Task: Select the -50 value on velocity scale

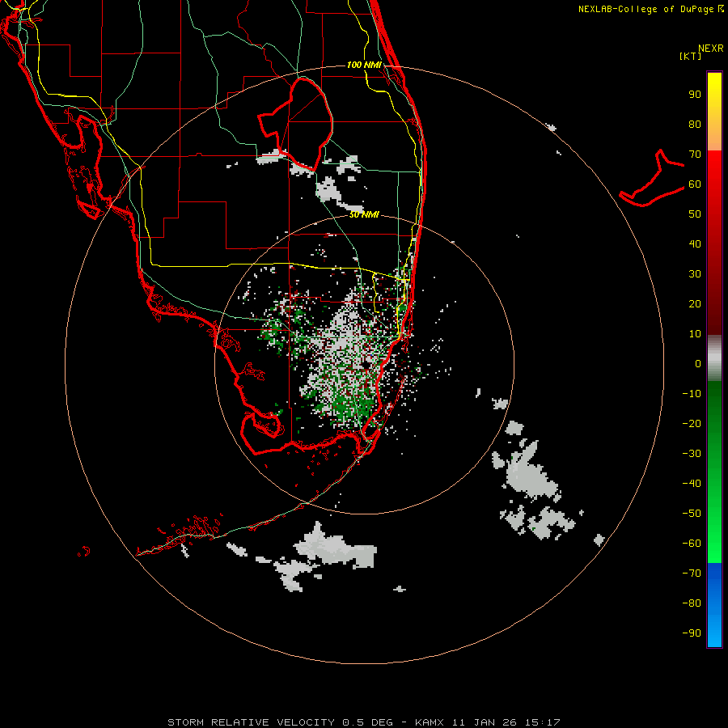Action: pos(692,514)
